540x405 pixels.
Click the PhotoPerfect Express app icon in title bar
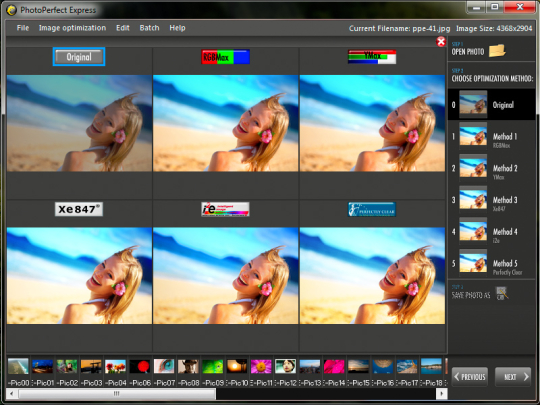click(11, 10)
